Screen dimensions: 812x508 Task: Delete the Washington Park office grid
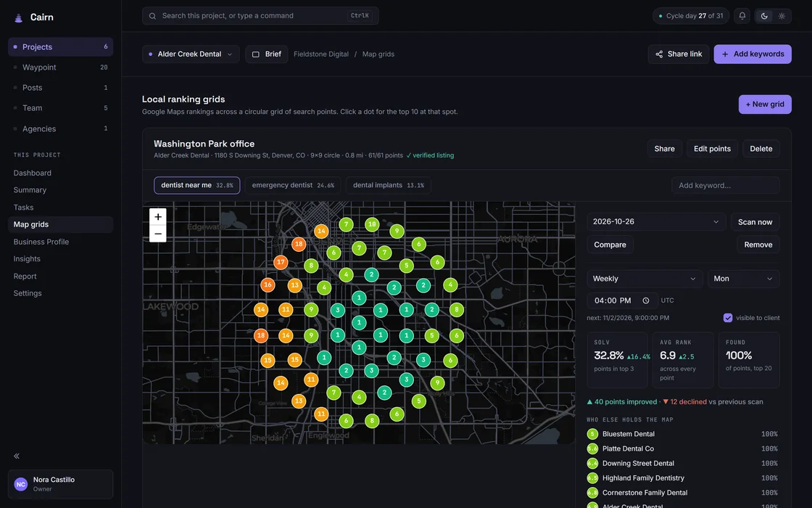(761, 149)
